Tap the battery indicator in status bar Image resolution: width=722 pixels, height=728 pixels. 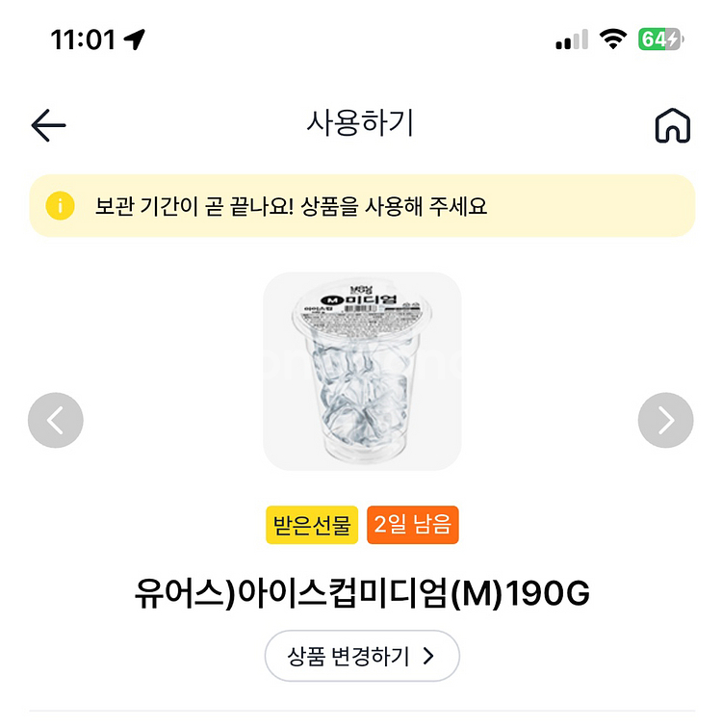tap(660, 39)
